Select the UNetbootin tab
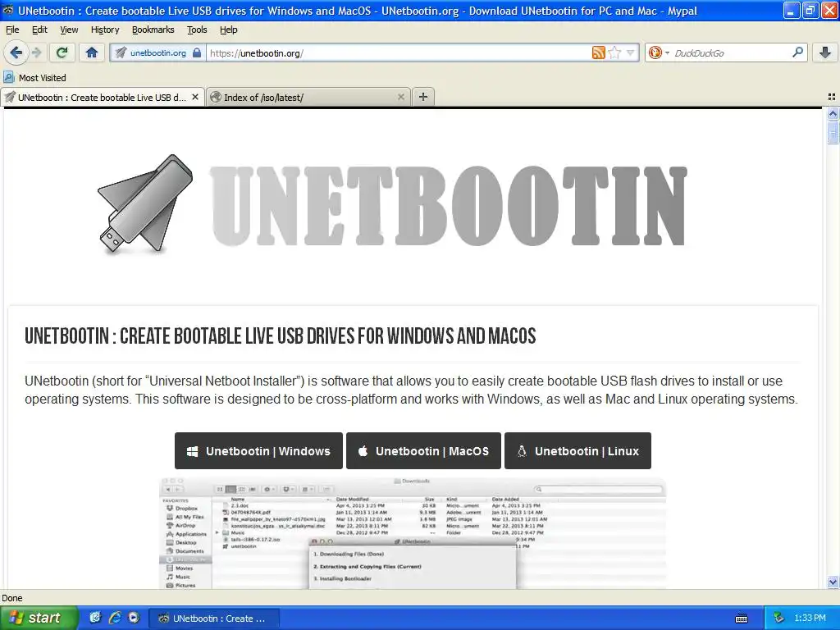Image resolution: width=840 pixels, height=630 pixels. click(x=103, y=97)
